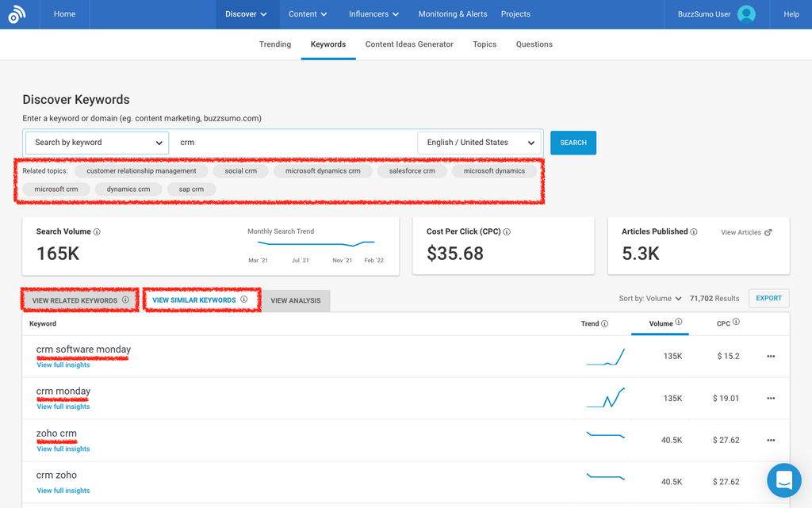The height and width of the screenshot is (508, 812).
Task: Switch to the Content Ideas Generator tab
Action: click(x=409, y=44)
